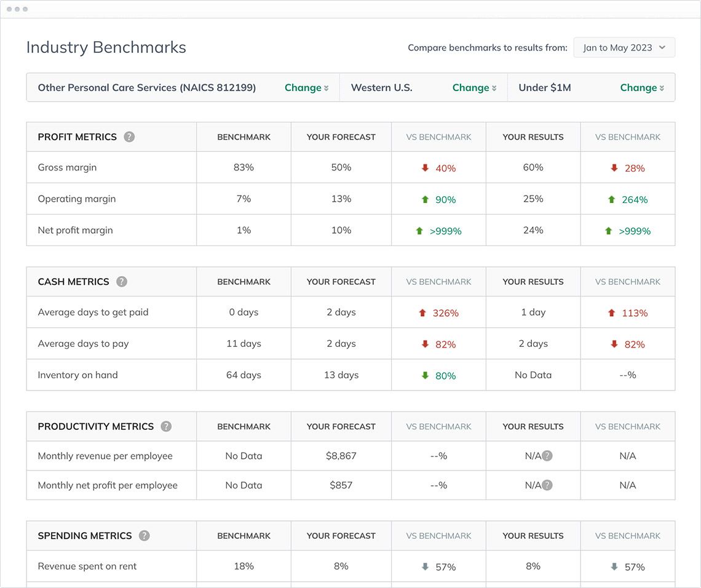Click help icon in Monthly revenue per employee results
This screenshot has height=588, width=701.
click(x=547, y=456)
